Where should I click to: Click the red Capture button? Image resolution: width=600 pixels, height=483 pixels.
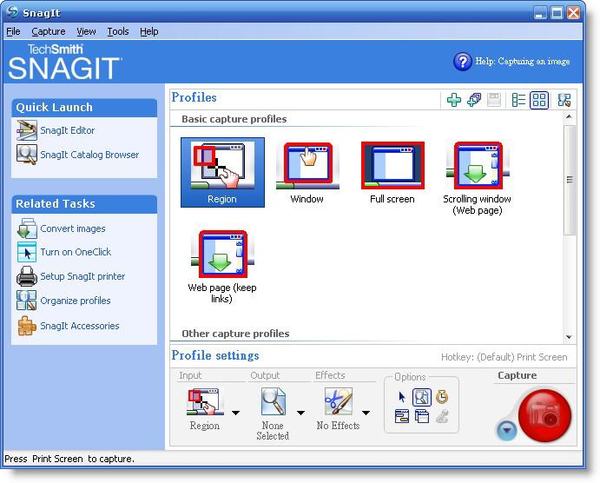coord(545,416)
